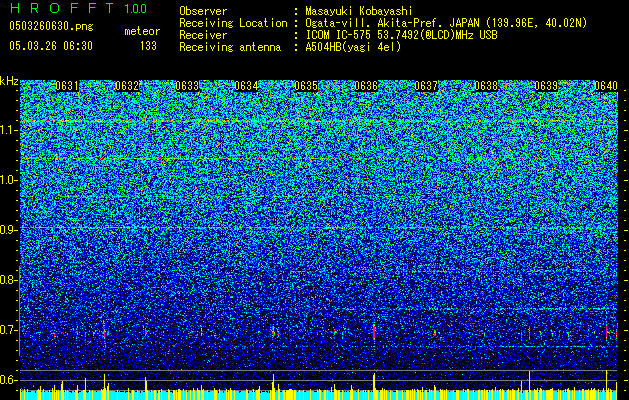Click the 0.7 kHz axis label
This screenshot has width=629, height=400.
point(8,330)
